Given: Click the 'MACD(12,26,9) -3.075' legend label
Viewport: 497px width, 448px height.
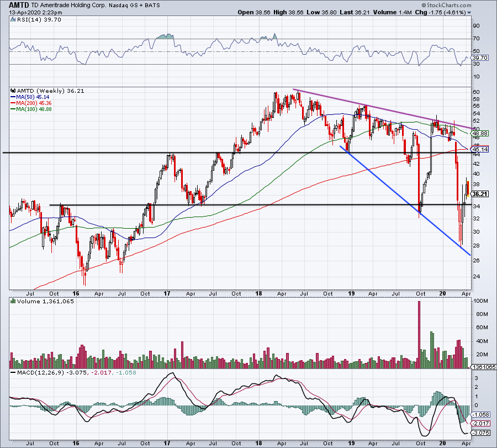Looking at the screenshot, I should pyautogui.click(x=52, y=372).
